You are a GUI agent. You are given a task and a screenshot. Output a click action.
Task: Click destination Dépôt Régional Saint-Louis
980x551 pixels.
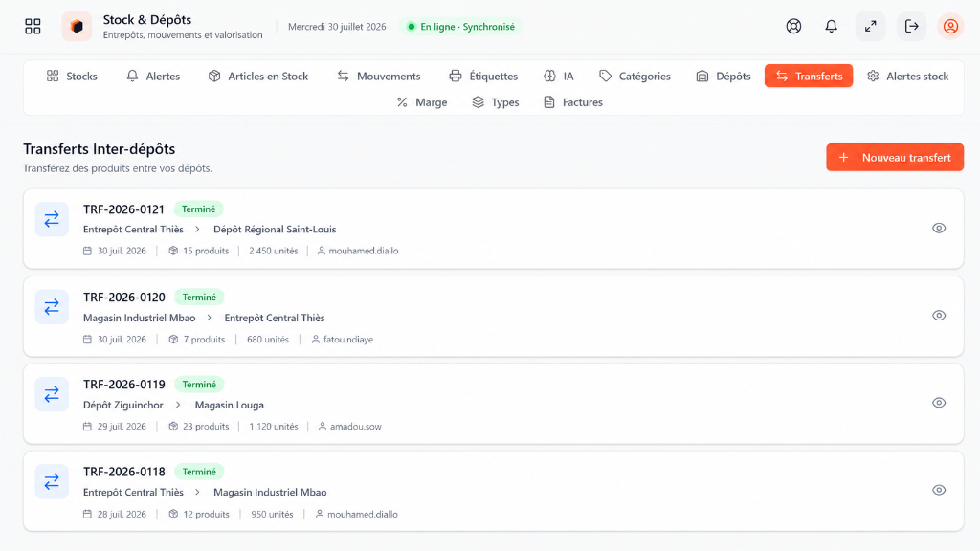coord(275,230)
